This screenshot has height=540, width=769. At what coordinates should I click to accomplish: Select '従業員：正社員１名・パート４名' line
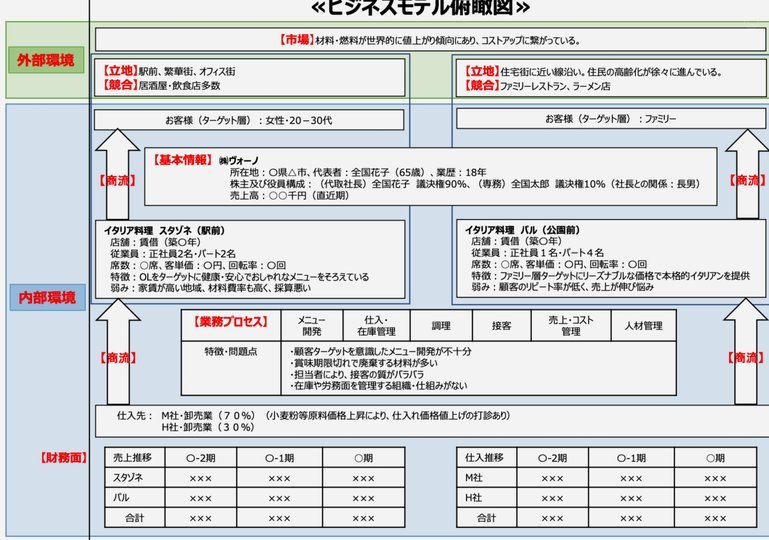pyautogui.click(x=538, y=253)
